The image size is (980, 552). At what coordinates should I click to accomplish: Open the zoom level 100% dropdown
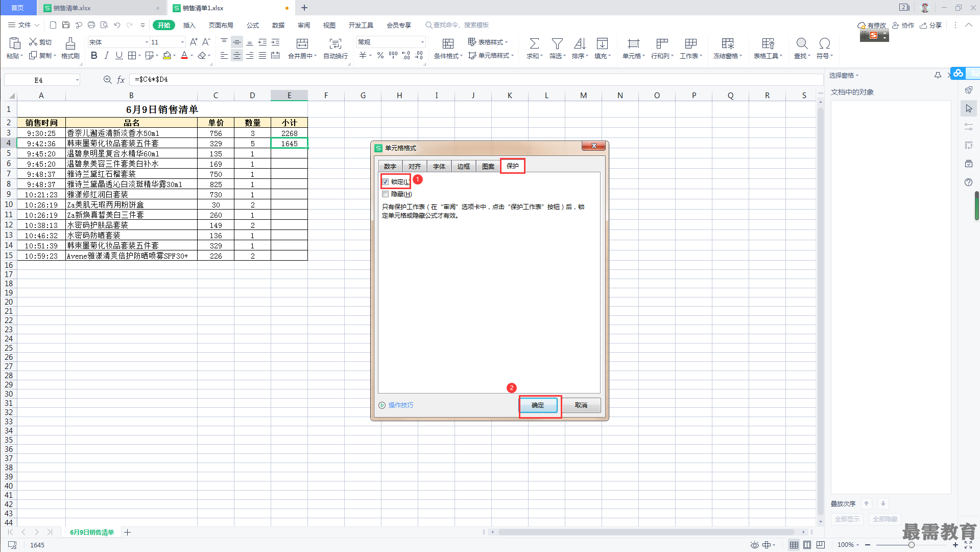[848, 545]
